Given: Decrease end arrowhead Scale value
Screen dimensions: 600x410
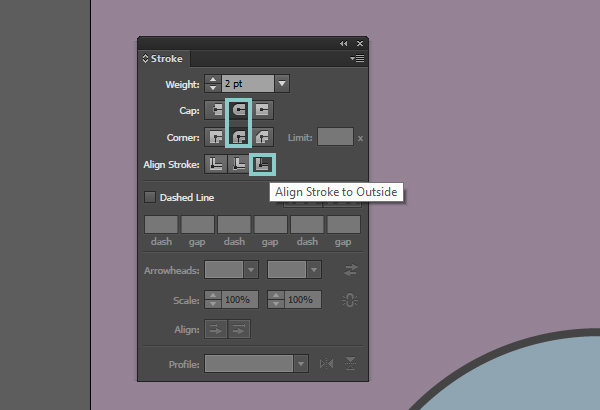Looking at the screenshot, I should point(276,304).
